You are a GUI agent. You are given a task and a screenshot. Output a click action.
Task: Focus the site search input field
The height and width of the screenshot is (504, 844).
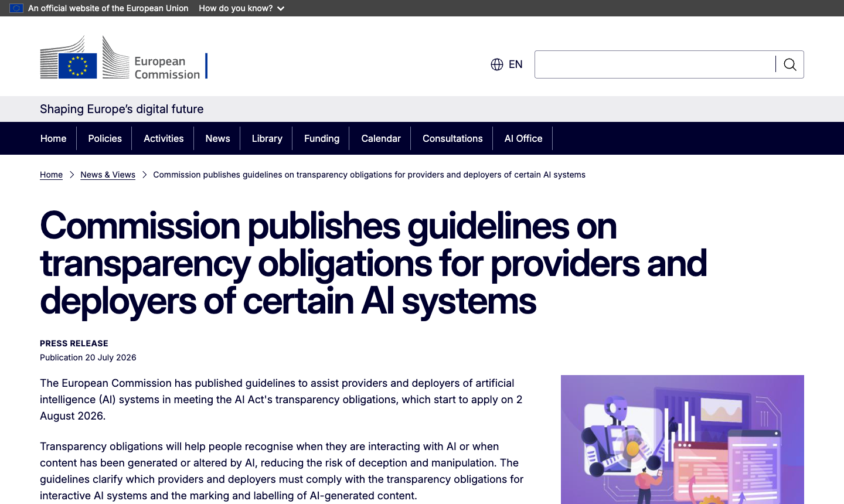pos(655,64)
